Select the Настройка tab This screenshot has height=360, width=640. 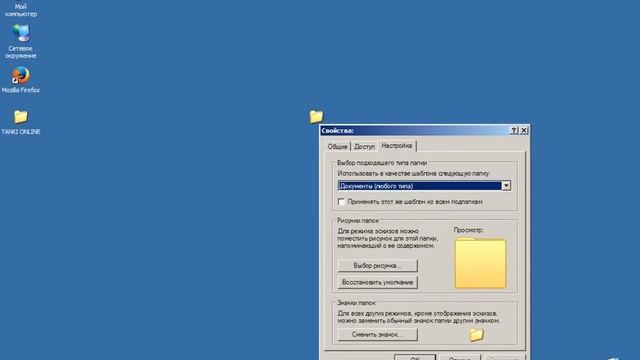(x=397, y=146)
